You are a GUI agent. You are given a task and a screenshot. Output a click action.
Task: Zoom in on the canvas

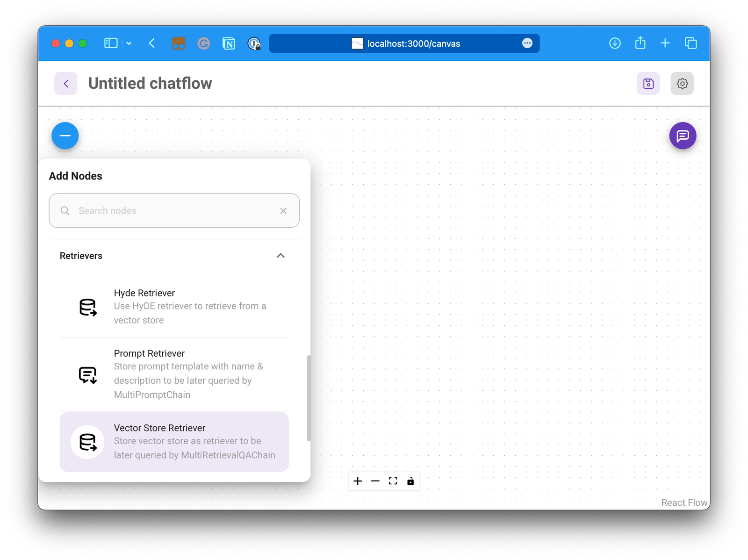[358, 481]
